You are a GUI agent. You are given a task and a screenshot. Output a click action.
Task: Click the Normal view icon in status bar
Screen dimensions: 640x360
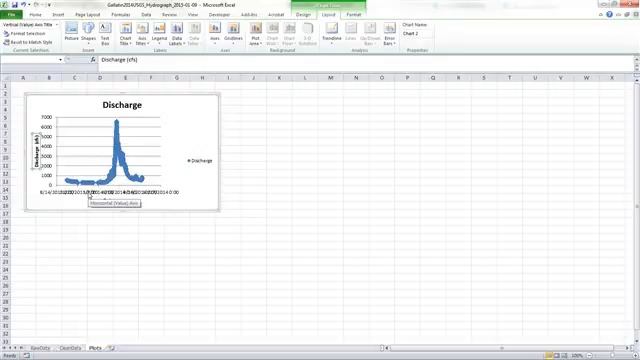click(549, 356)
